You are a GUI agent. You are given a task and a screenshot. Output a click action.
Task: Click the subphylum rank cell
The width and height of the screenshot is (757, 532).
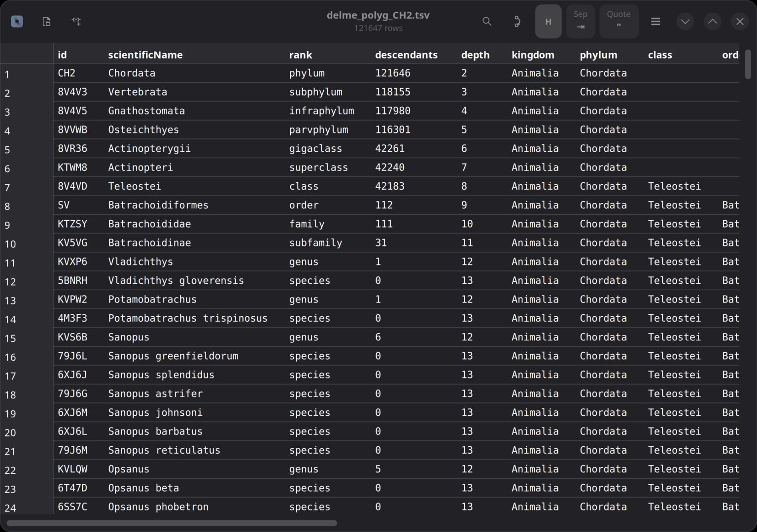315,92
